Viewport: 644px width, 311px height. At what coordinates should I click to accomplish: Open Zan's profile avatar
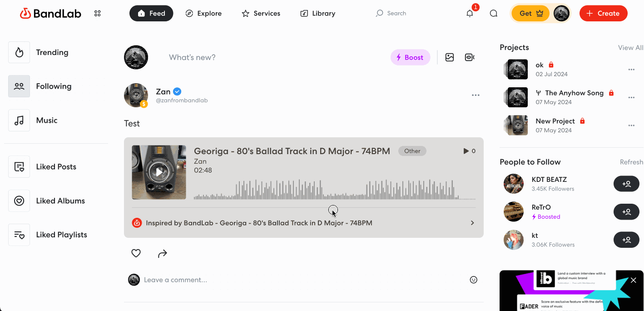click(x=136, y=95)
